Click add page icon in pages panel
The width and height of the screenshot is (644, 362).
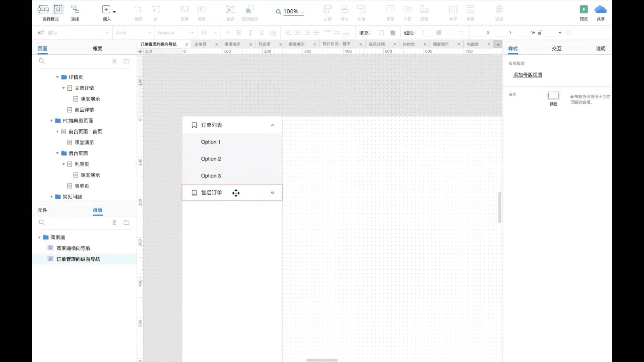click(x=114, y=61)
